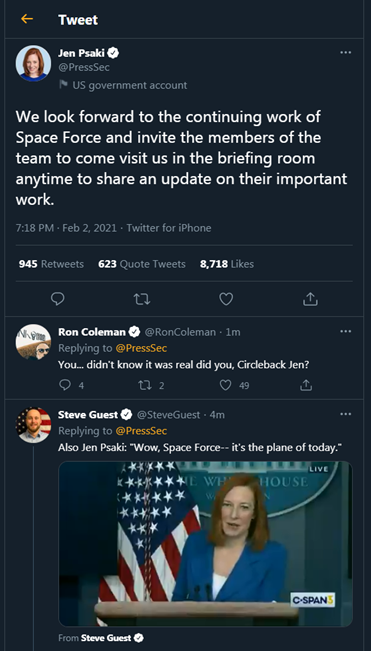The image size is (371, 651).
Task: Open more options on Jen Psaki's tweet
Action: (x=345, y=53)
